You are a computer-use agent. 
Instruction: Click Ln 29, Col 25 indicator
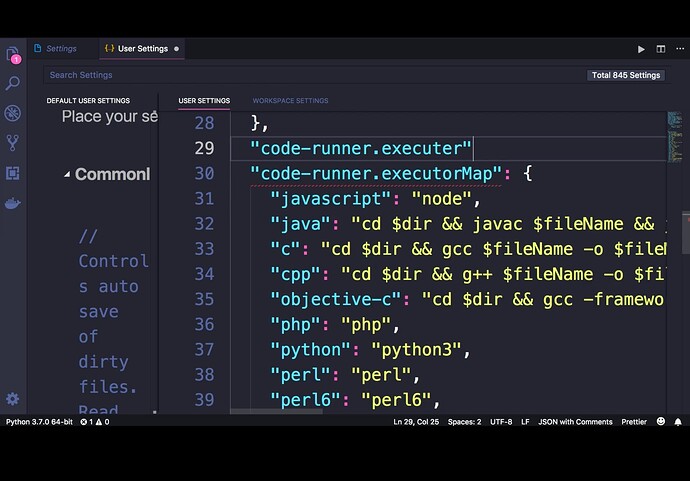coord(416,422)
